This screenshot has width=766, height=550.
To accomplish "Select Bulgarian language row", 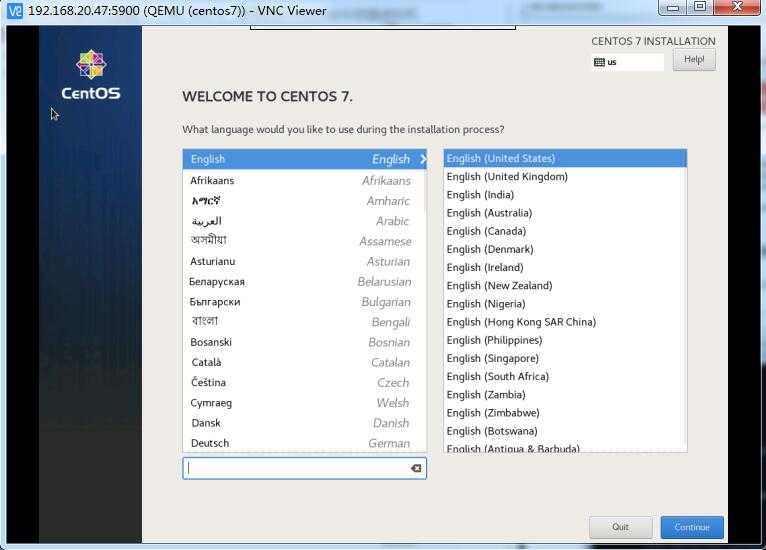I will (304, 302).
